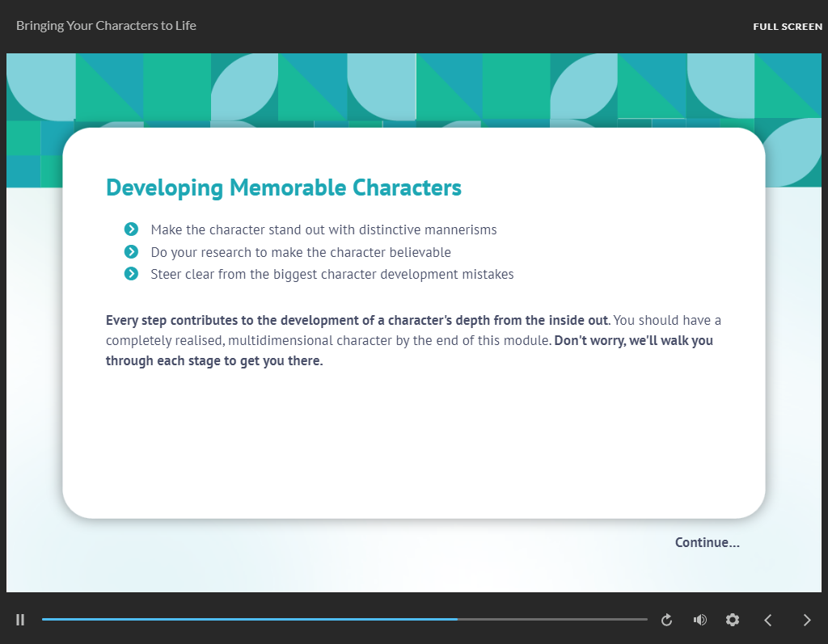828x644 pixels.
Task: Click the bullet icon beside distinctive mannerisms
Action: (x=132, y=229)
